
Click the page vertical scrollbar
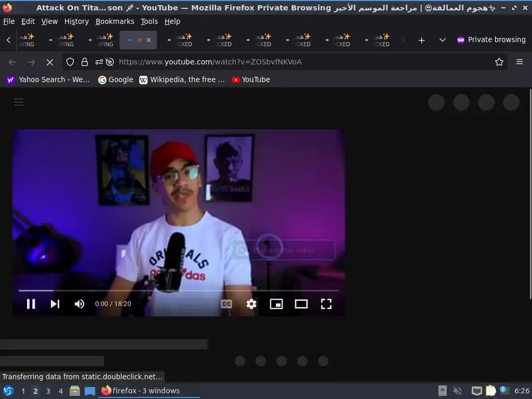coord(530,194)
